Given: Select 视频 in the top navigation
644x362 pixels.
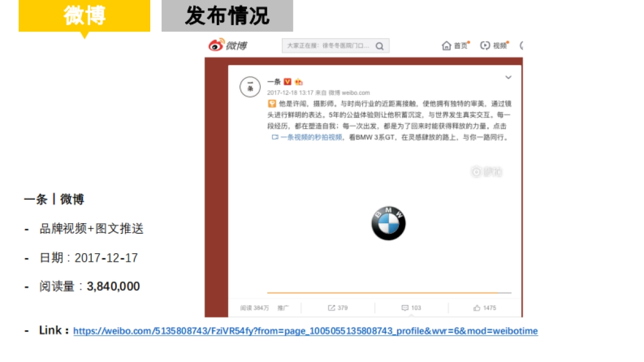Looking at the screenshot, I should point(500,45).
